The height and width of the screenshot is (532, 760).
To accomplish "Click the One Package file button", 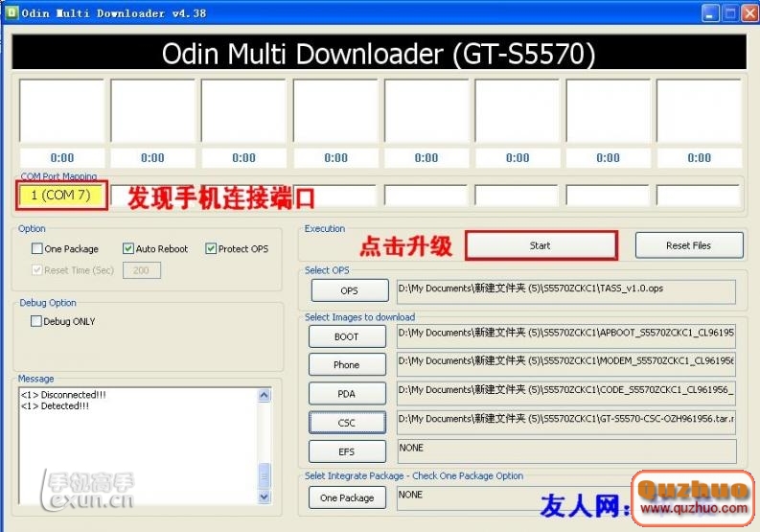I will click(347, 497).
